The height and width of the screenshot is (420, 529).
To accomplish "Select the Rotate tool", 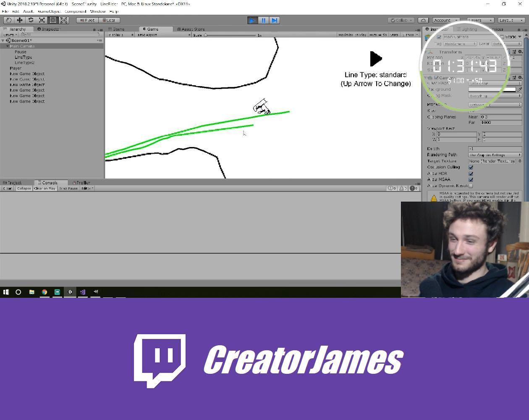I will pos(31,20).
